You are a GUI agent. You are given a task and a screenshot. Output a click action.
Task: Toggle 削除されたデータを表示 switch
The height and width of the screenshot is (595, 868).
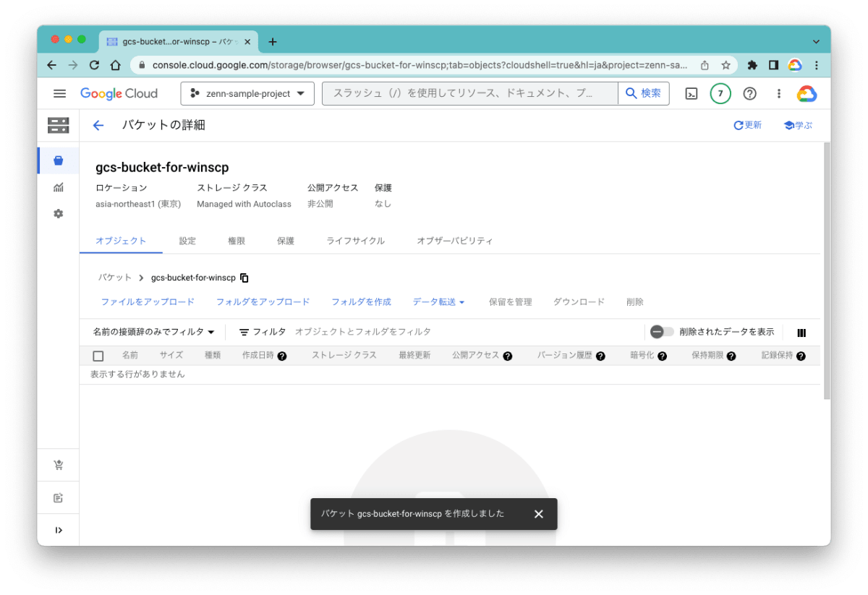(662, 332)
